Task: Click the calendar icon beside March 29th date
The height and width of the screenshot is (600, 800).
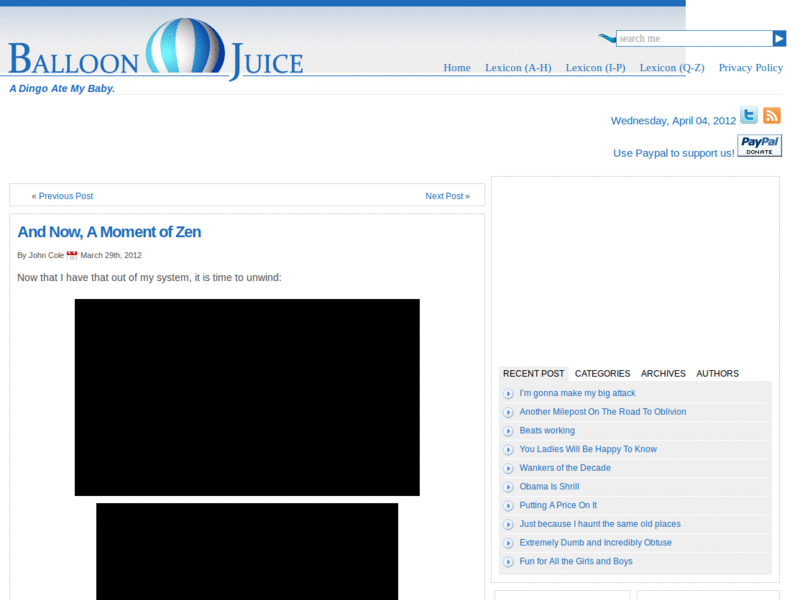Action: [72, 256]
